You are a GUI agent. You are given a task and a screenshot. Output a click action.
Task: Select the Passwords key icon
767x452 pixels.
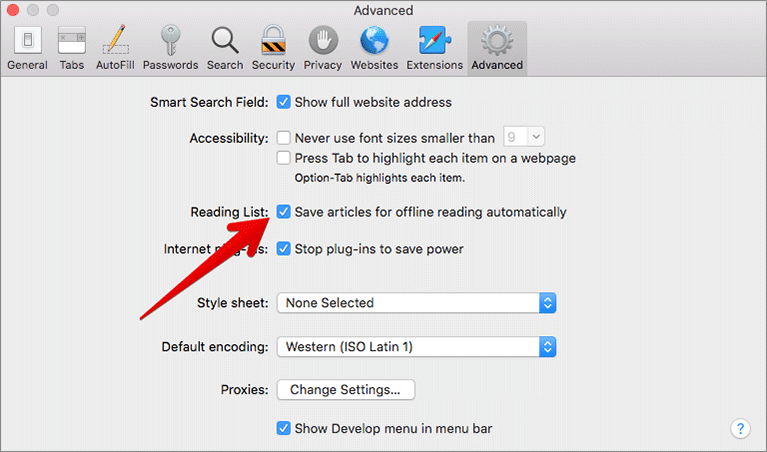point(170,48)
